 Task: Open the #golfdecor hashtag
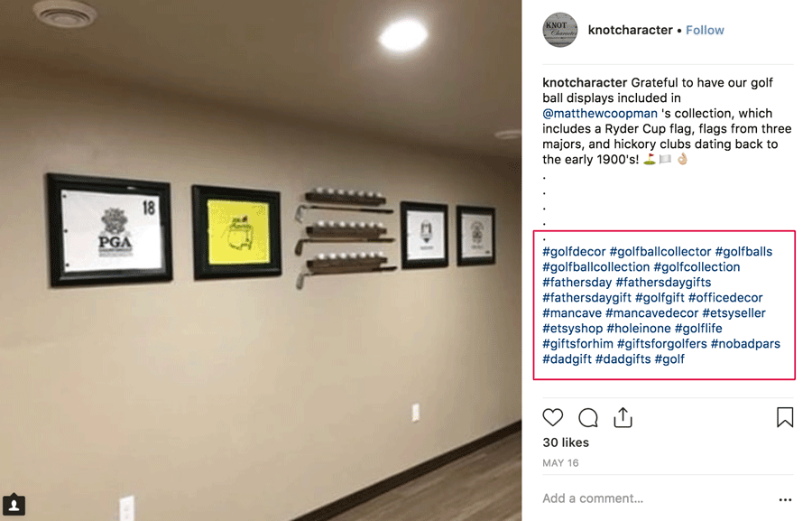point(574,251)
